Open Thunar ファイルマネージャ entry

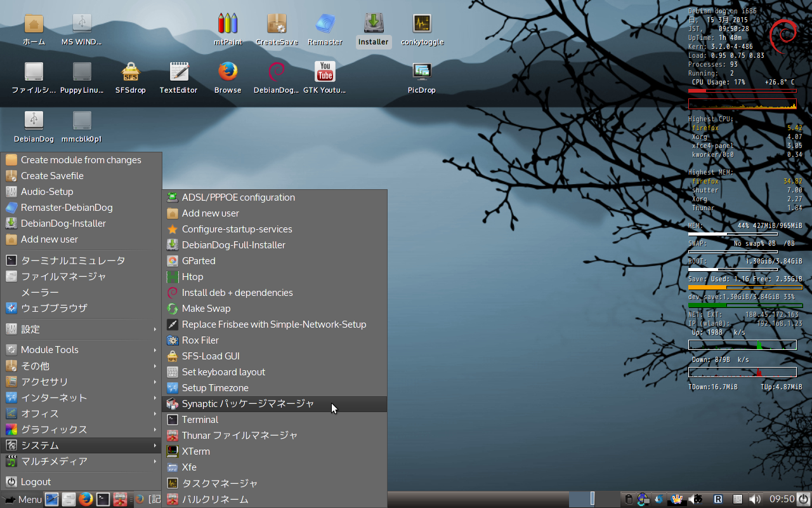point(275,436)
